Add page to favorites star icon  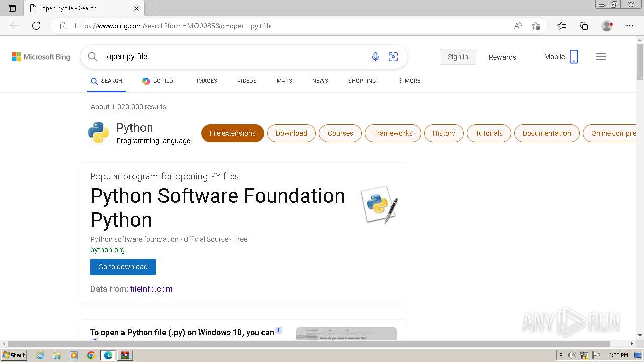point(536,26)
